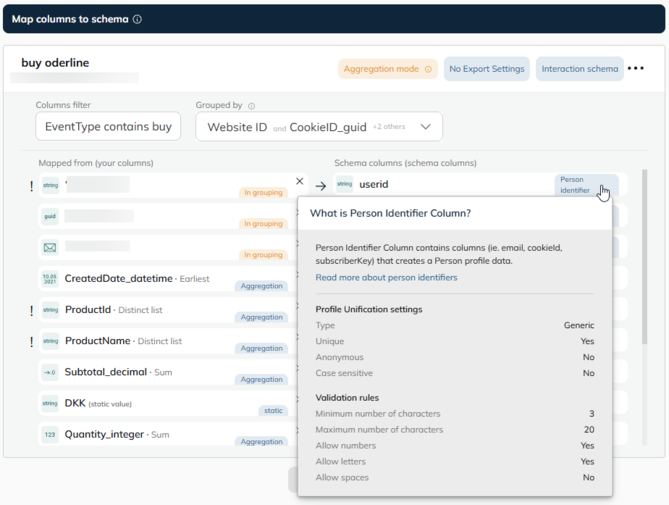Screen dimensions: 669x505
Task: Click the Anonymous setting label
Action: [x=339, y=357]
